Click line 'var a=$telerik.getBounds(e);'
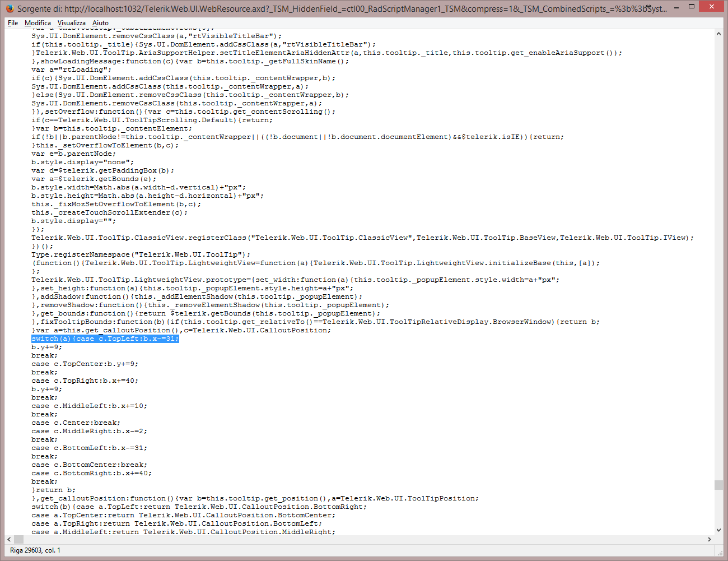 coord(94,179)
